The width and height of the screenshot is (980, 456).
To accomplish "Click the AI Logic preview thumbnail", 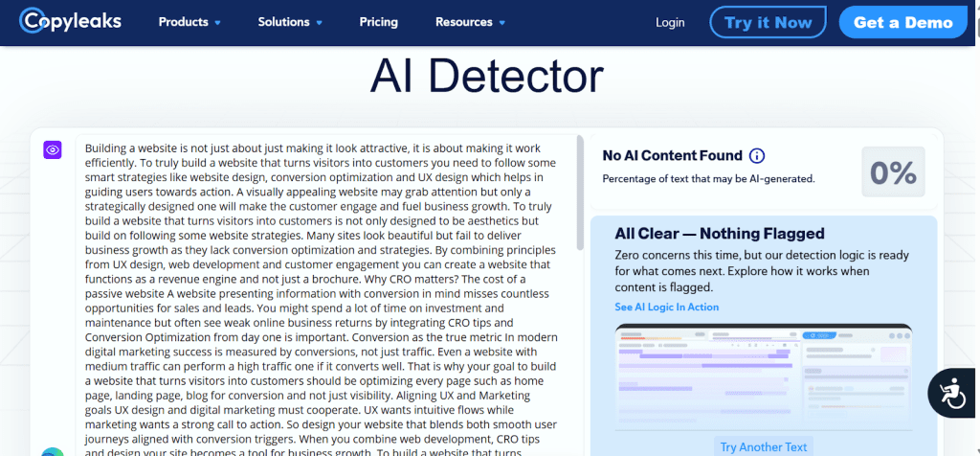I will (x=763, y=376).
